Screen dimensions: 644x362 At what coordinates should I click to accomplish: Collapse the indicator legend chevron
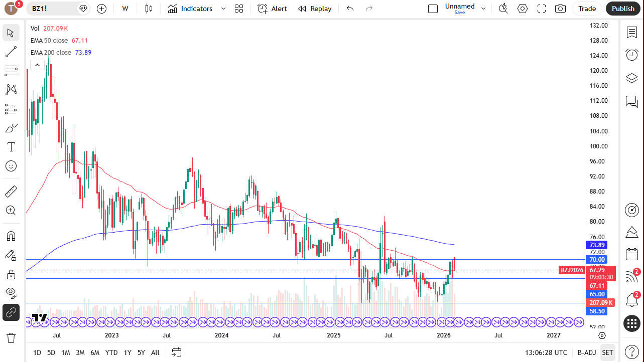(x=37, y=65)
